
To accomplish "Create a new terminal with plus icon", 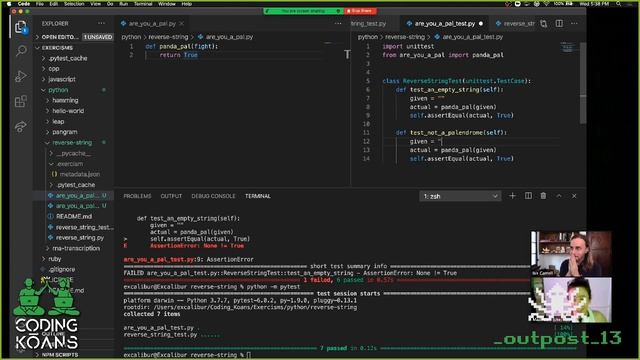I will tap(512, 196).
